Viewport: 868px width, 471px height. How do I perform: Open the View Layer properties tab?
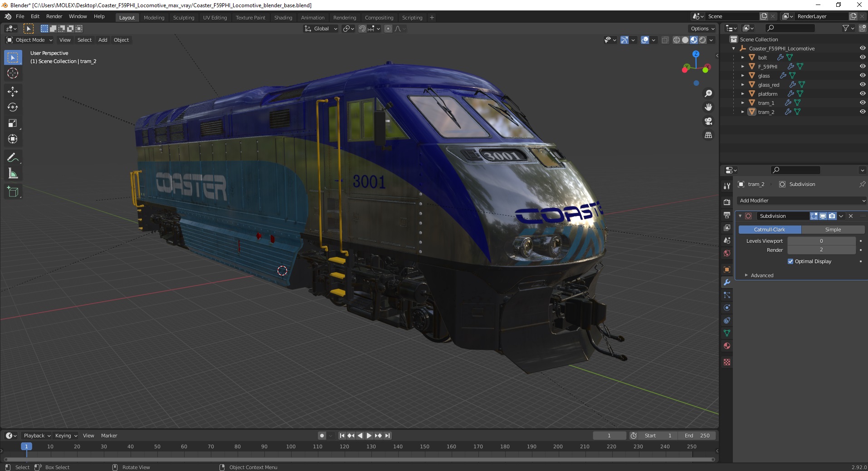(x=727, y=227)
